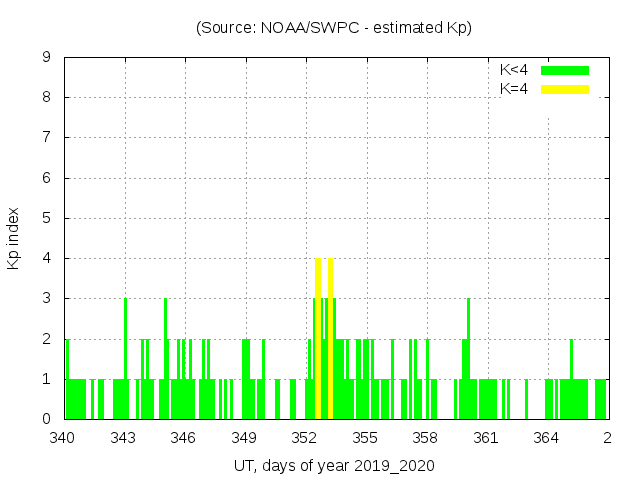Pick the 349 day tick label
640x480 pixels.
(x=244, y=437)
